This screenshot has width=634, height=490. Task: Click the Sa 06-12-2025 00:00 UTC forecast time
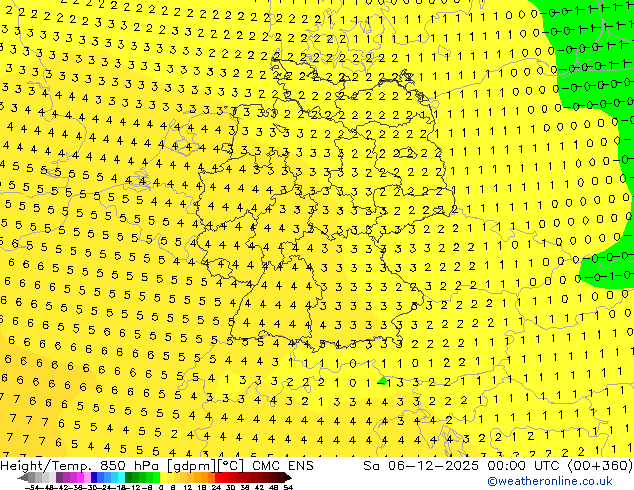click(x=461, y=466)
